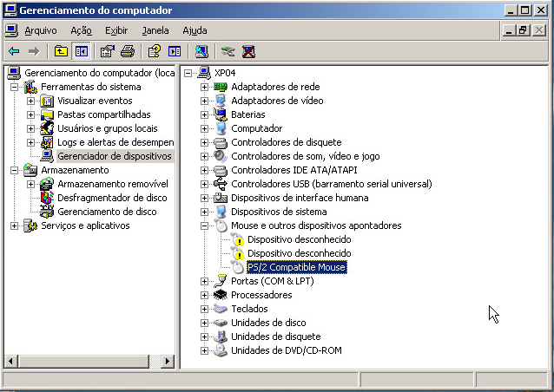This screenshot has height=392, width=554.
Task: Expand Serviços e aplicativos node
Action: point(14,225)
